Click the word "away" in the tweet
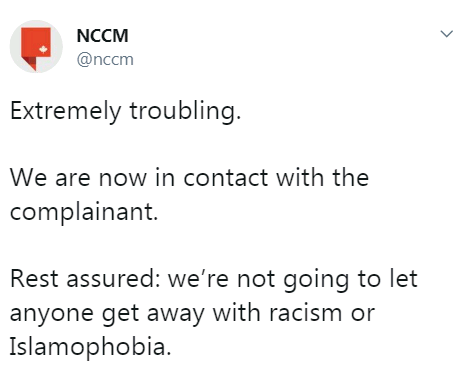This screenshot has height=372, width=465. [175, 315]
